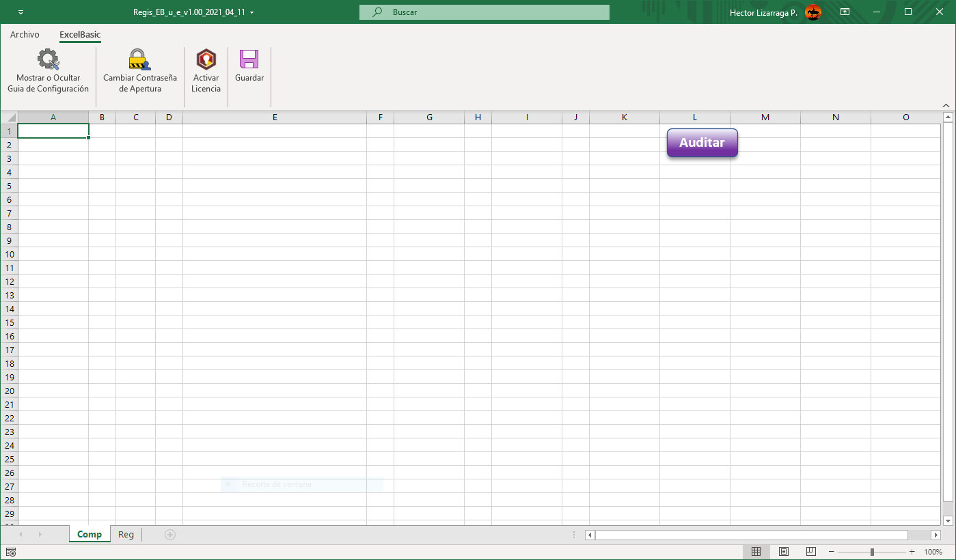Image resolution: width=956 pixels, height=560 pixels.
Task: Switch to the Reg sheet tab
Action: tap(126, 534)
